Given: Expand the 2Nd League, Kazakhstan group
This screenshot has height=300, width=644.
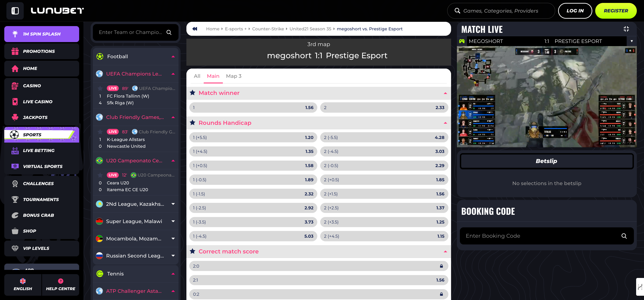Looking at the screenshot, I should (173, 204).
